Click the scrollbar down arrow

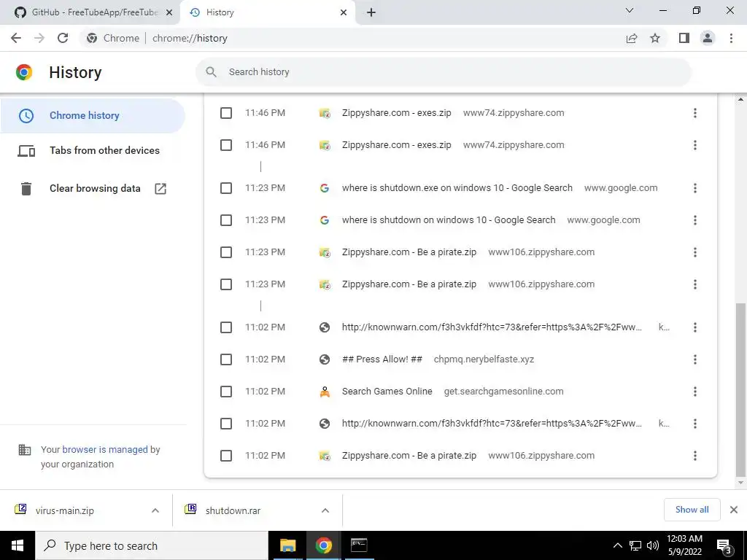pos(740,483)
